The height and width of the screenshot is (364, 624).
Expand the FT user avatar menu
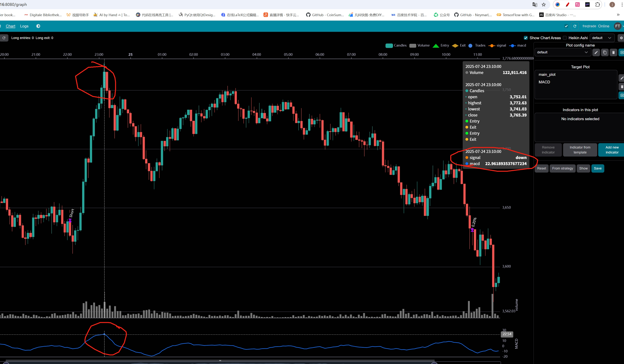618,26
